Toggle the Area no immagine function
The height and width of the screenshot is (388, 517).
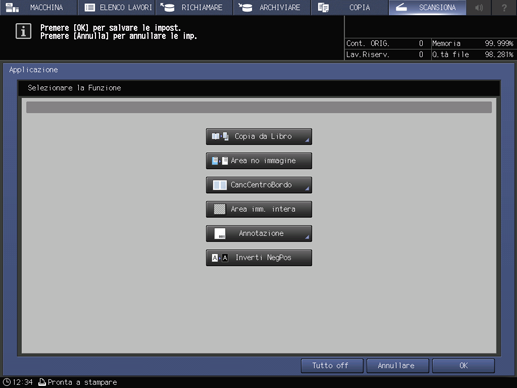tap(259, 161)
